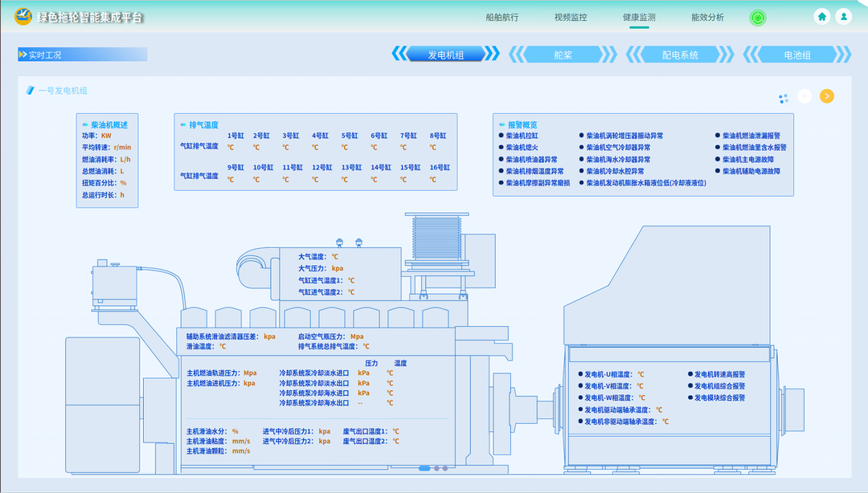Image resolution: width=868 pixels, height=493 pixels.
Task: Open the 船舶航行 menu
Action: (x=502, y=18)
